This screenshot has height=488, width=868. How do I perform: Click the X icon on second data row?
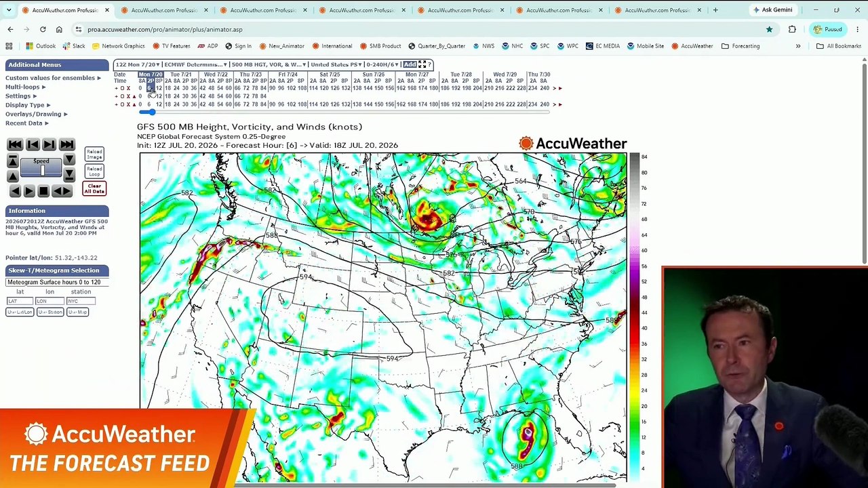click(128, 96)
